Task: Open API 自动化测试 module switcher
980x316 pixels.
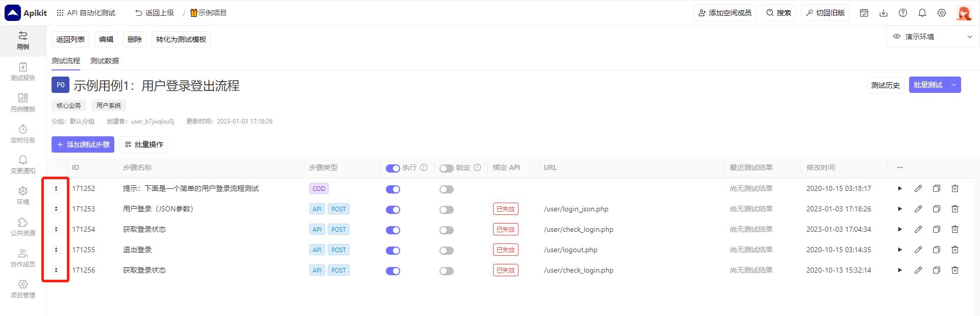Action: [86, 13]
